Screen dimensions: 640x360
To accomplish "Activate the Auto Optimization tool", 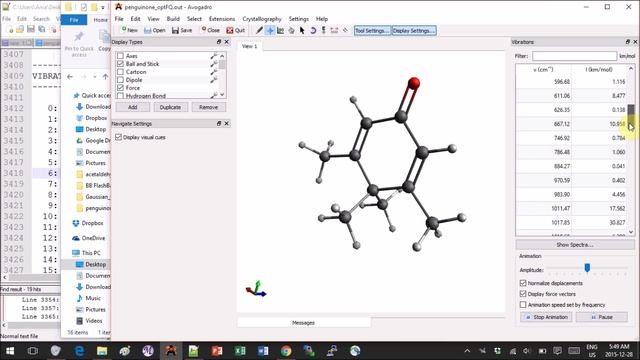I will point(324,30).
